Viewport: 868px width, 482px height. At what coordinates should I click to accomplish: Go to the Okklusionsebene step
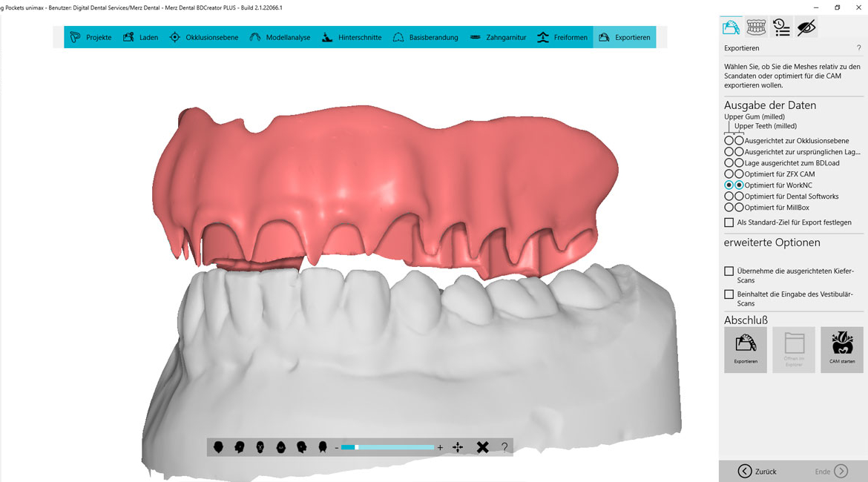[204, 37]
